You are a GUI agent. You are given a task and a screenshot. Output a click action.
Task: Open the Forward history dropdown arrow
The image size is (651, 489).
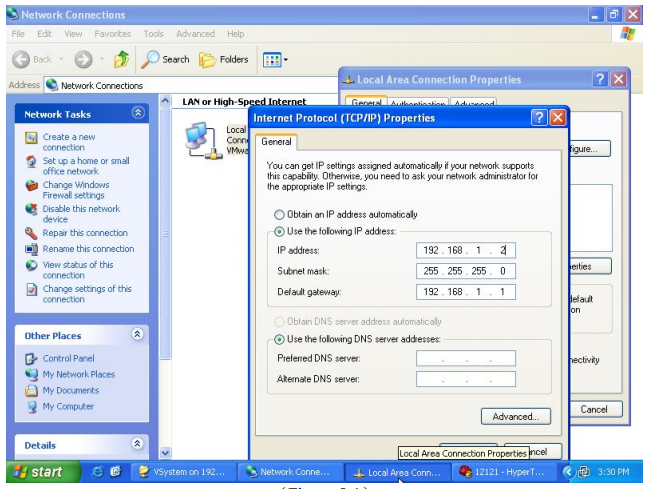[102, 59]
